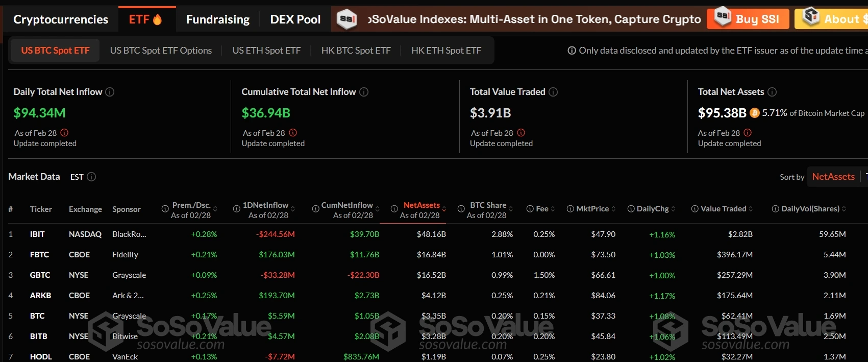Sort by Prem./Dsc. column arrows
This screenshot has height=362, width=868.
click(x=215, y=209)
